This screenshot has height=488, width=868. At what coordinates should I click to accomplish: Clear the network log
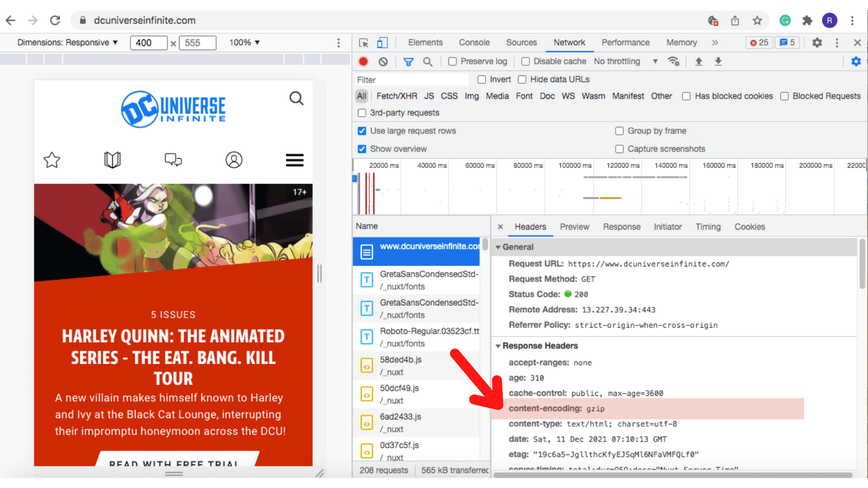[x=383, y=61]
